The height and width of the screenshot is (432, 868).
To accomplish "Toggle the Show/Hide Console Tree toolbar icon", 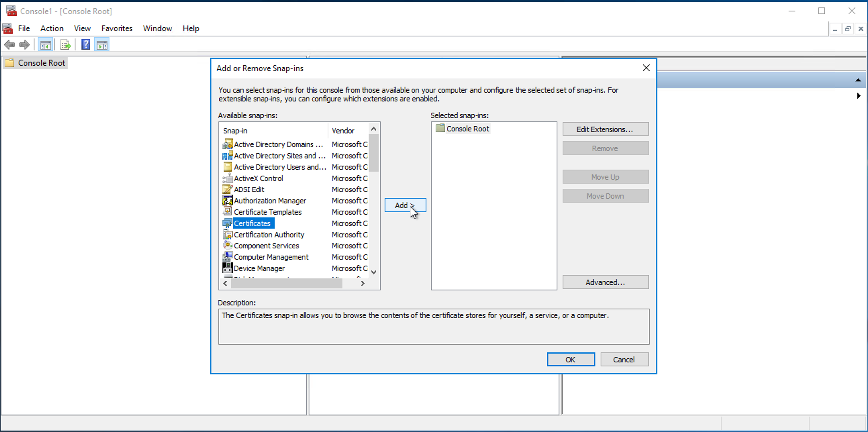I will coord(45,44).
